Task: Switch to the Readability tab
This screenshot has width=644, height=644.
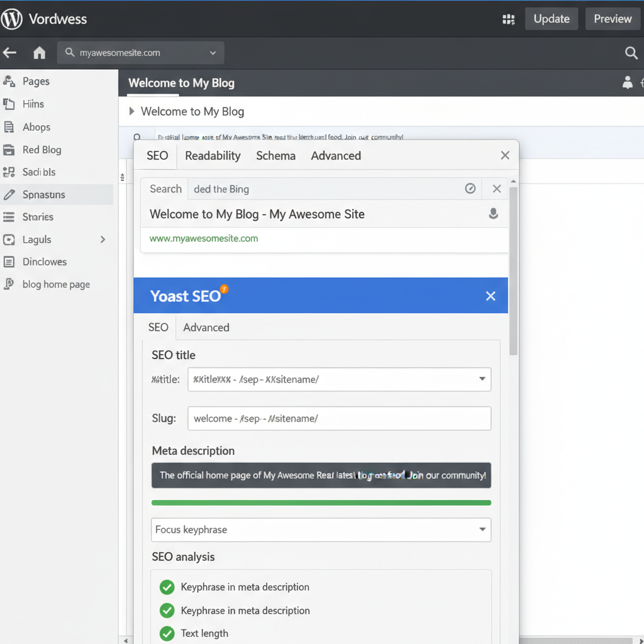Action: [x=212, y=155]
